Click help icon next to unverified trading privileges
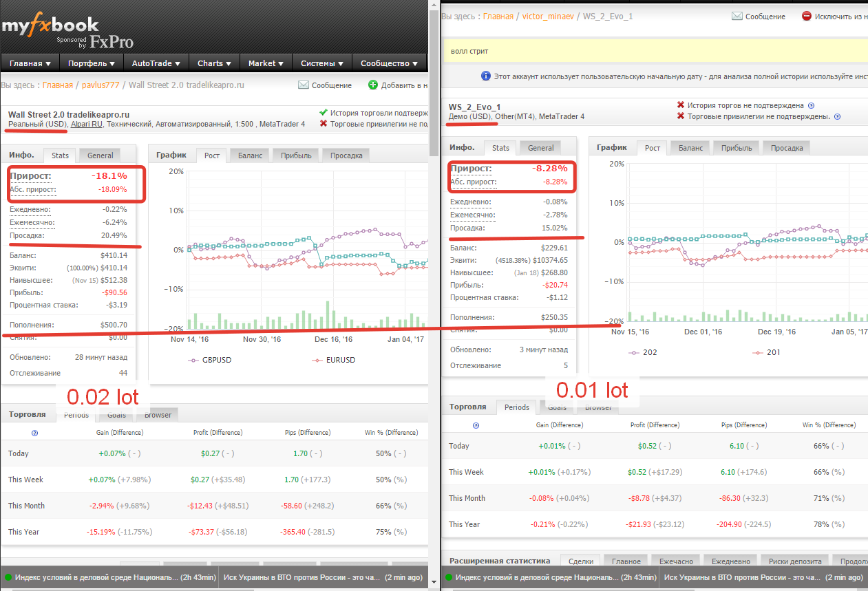The width and height of the screenshot is (868, 591). (837, 117)
